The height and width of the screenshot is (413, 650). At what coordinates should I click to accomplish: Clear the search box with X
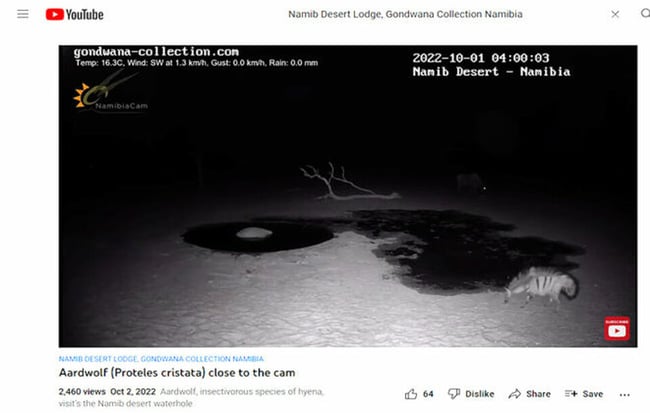[x=615, y=14]
